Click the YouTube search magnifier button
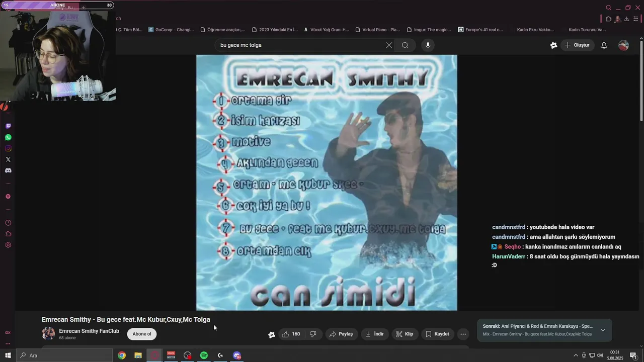 [x=405, y=45]
